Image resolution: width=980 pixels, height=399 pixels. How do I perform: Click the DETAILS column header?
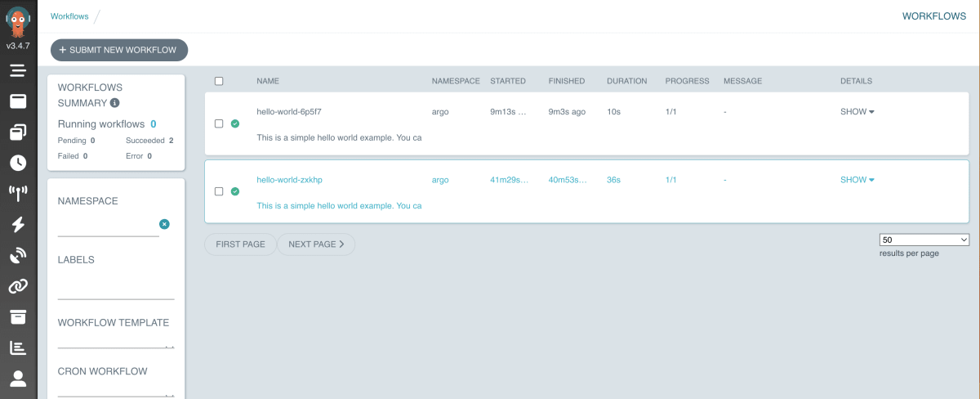point(857,81)
